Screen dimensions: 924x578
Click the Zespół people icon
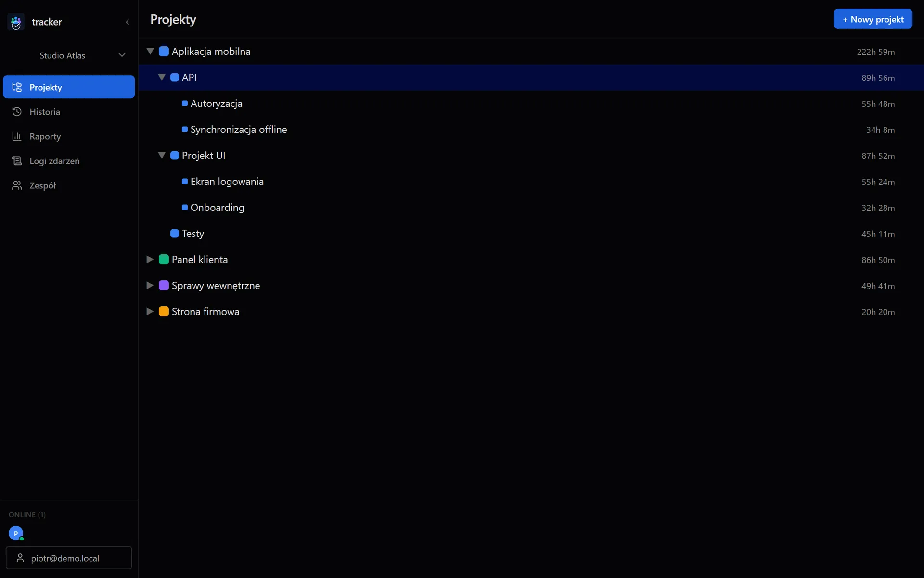(x=17, y=185)
